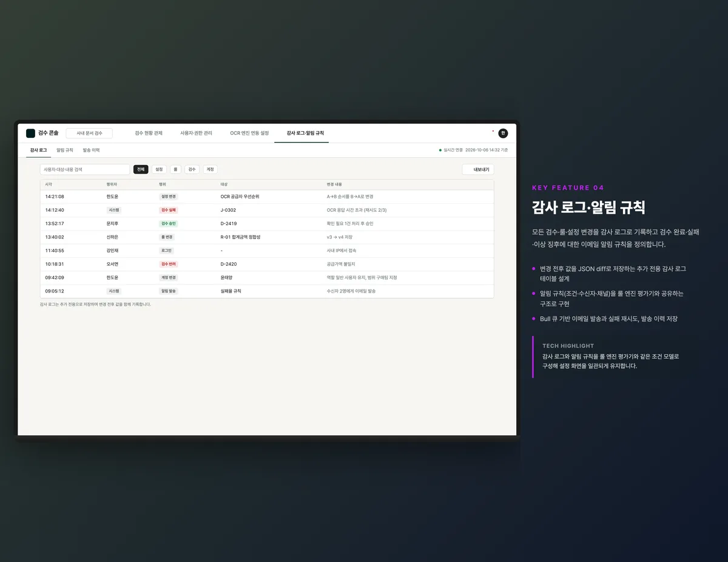Click the 행위 column header
The width and height of the screenshot is (728, 562).
[x=163, y=183]
